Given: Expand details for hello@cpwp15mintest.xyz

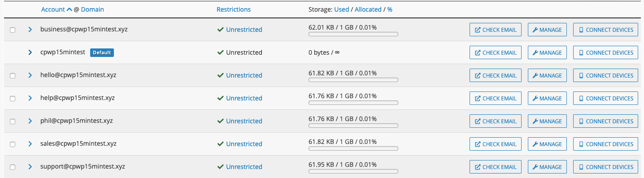Looking at the screenshot, I should point(30,75).
